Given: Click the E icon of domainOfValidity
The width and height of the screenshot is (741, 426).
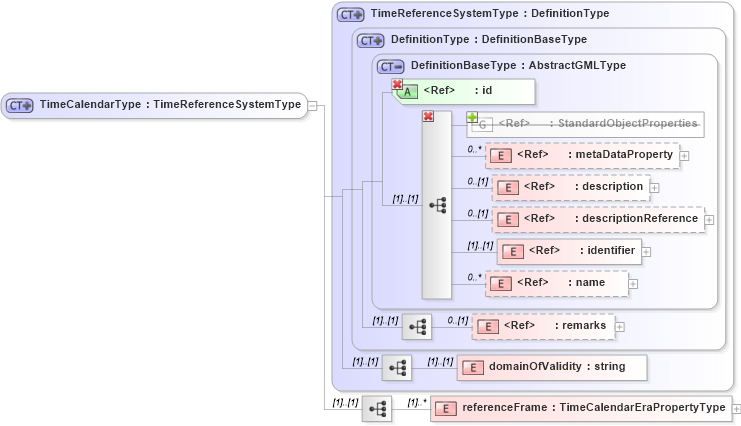Looking at the screenshot, I should click(x=473, y=367).
